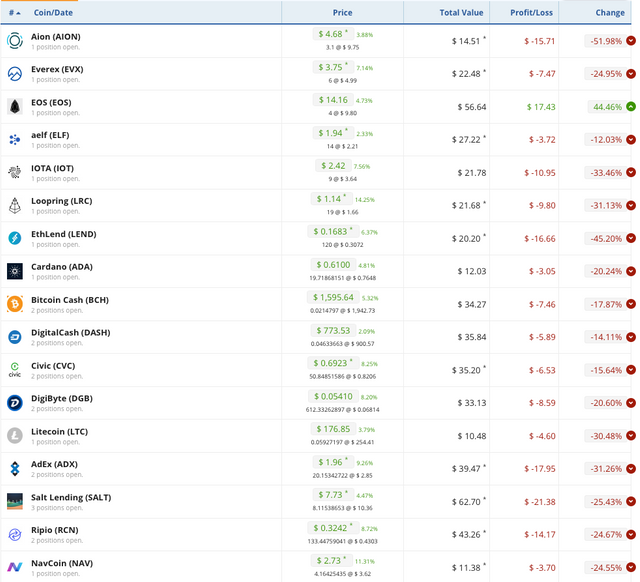Click red down arrow beside Everex -24.95%
Screen dimensions: 640x582
631,73
